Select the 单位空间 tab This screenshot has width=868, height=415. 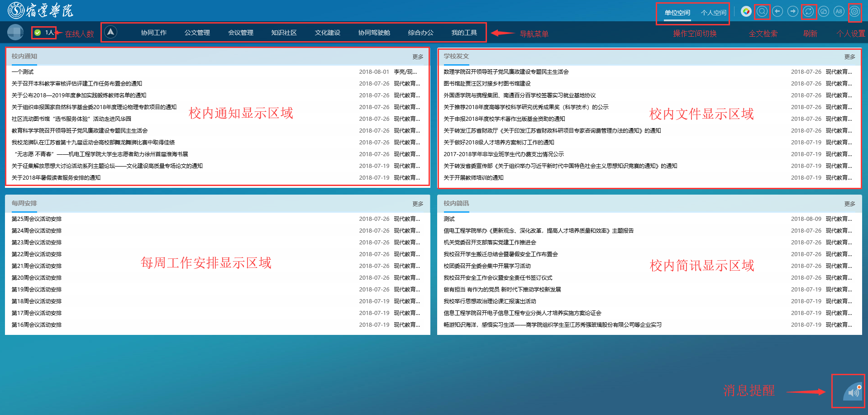[x=677, y=13]
